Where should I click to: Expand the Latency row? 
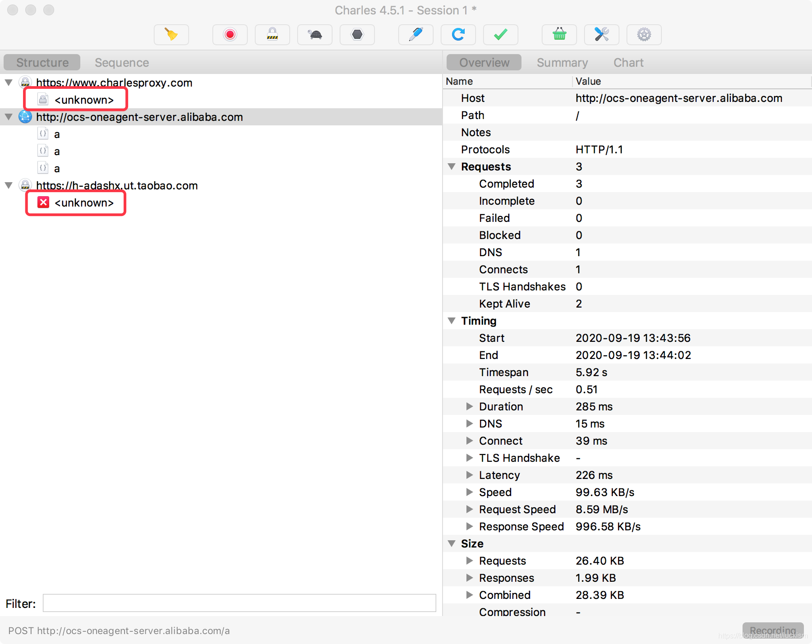click(x=470, y=475)
